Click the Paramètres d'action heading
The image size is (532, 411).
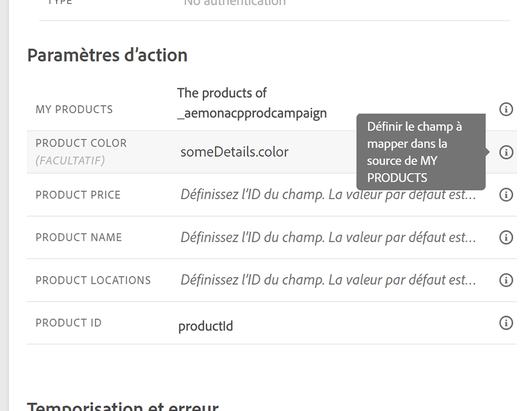(107, 55)
